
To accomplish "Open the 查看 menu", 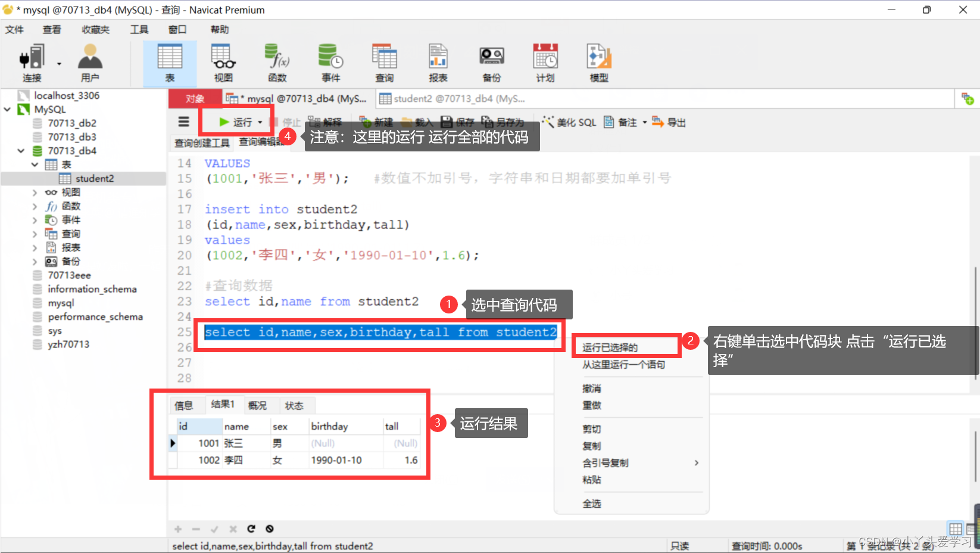I will (x=52, y=29).
